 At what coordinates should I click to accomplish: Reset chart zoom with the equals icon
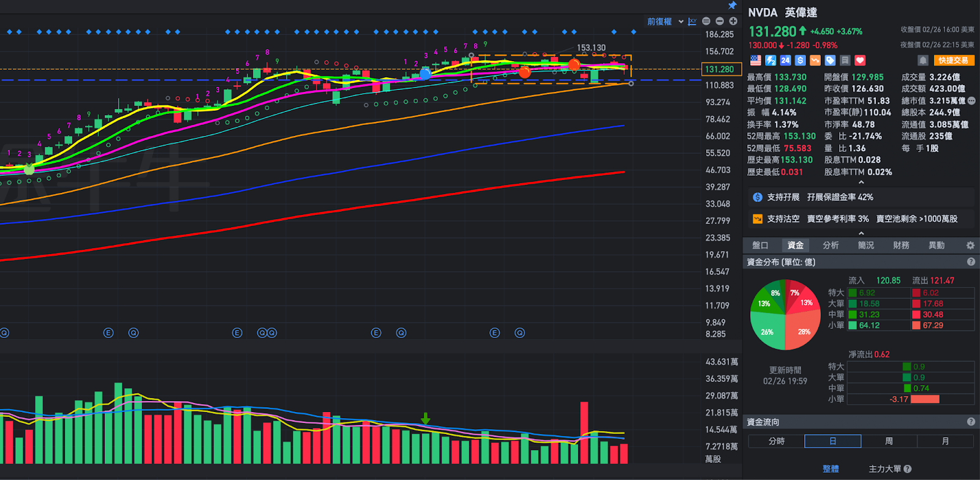(706, 21)
